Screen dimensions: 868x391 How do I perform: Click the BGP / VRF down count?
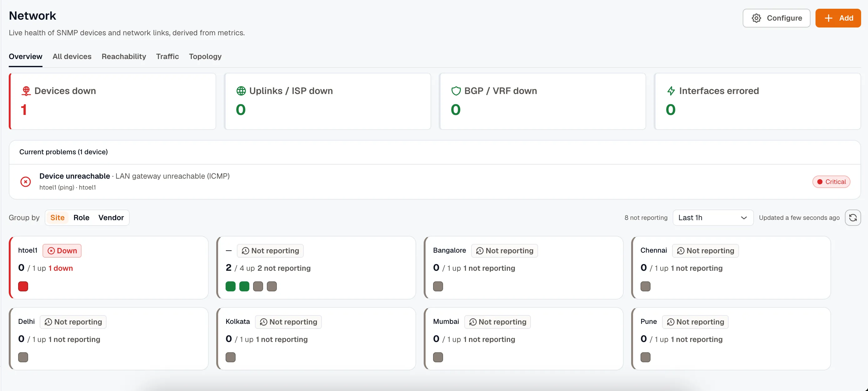pyautogui.click(x=456, y=110)
